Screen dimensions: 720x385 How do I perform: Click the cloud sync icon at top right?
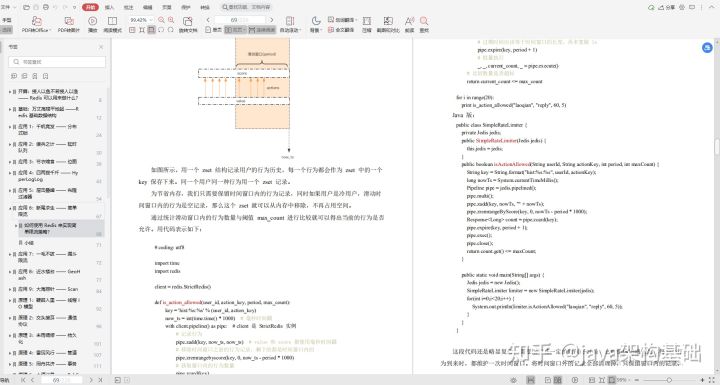tap(651, 7)
